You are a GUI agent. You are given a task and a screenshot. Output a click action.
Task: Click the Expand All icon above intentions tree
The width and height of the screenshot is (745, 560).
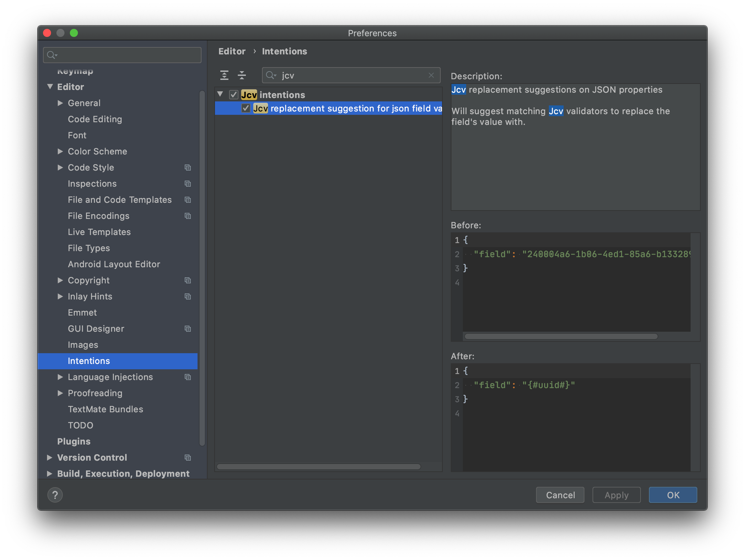coord(224,75)
